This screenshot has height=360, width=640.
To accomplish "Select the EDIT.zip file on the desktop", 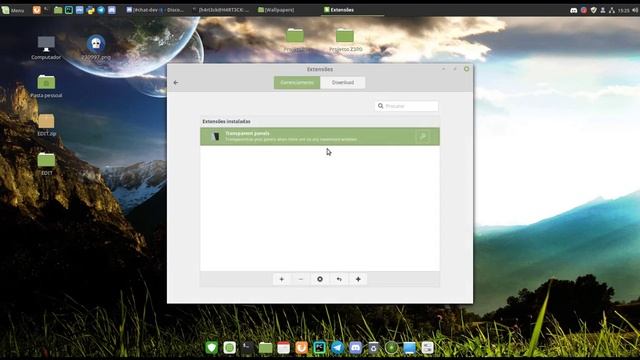I will click(x=46, y=125).
